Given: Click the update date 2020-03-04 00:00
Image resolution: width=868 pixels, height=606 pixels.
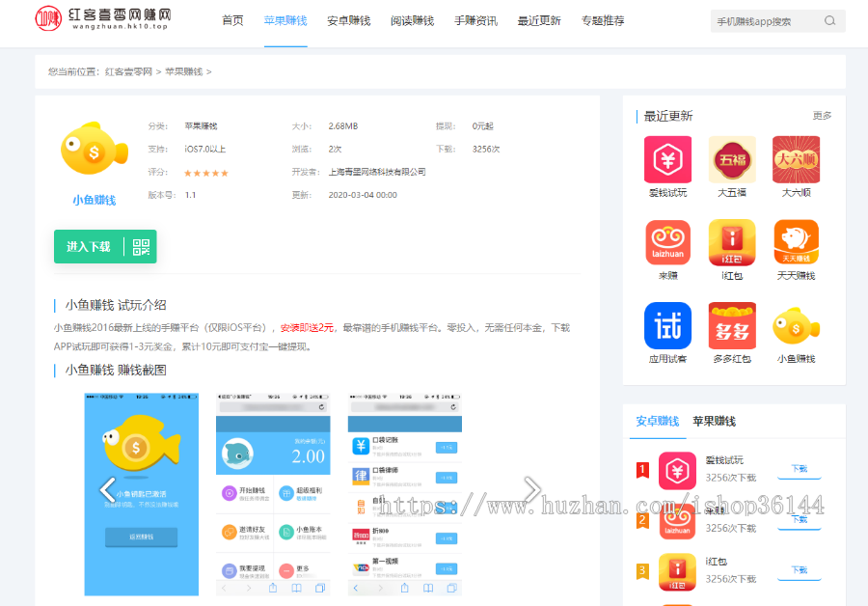Looking at the screenshot, I should [363, 195].
